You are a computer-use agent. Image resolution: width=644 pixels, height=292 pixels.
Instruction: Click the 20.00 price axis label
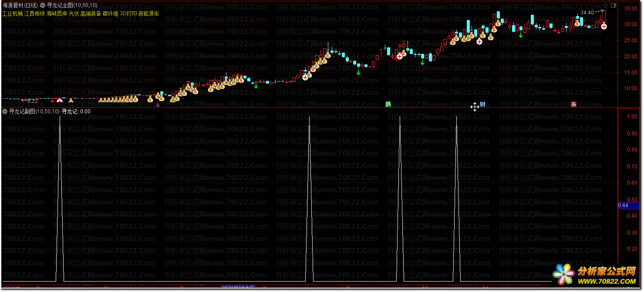point(630,57)
